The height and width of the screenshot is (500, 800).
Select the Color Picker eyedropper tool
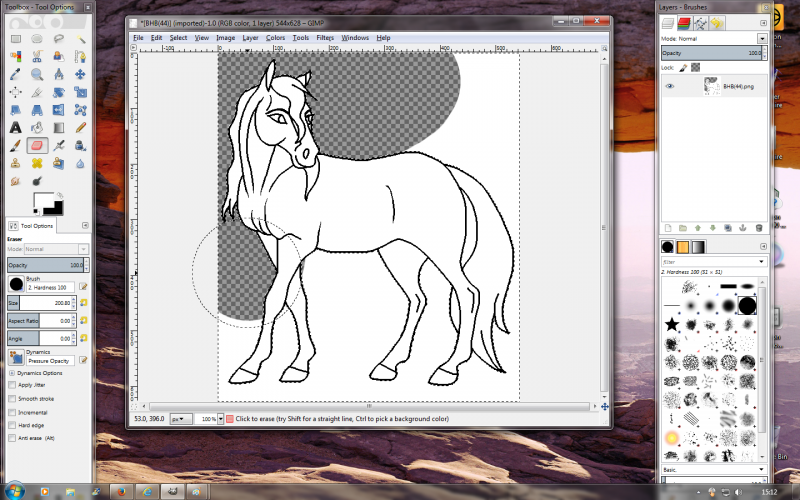pyautogui.click(x=16, y=74)
